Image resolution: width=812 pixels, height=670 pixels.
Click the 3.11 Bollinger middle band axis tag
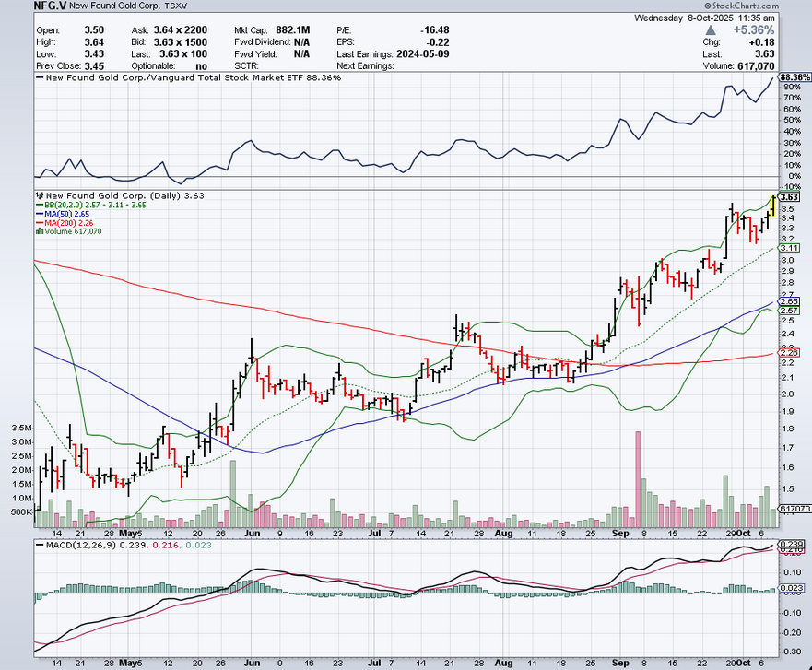(789, 248)
